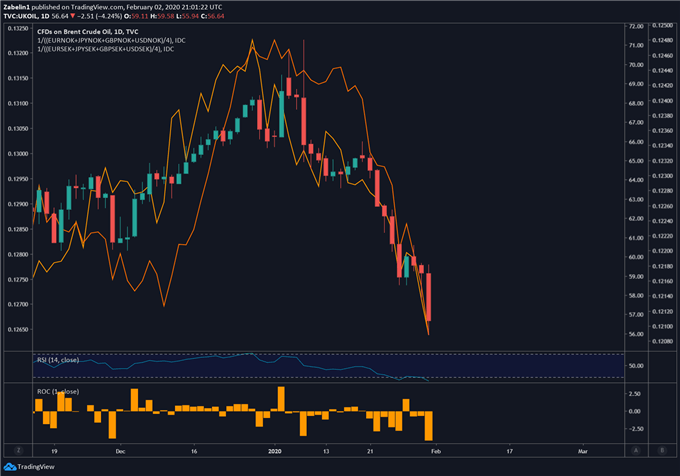
Task: Click the open value O:59.11
Action: [136, 16]
